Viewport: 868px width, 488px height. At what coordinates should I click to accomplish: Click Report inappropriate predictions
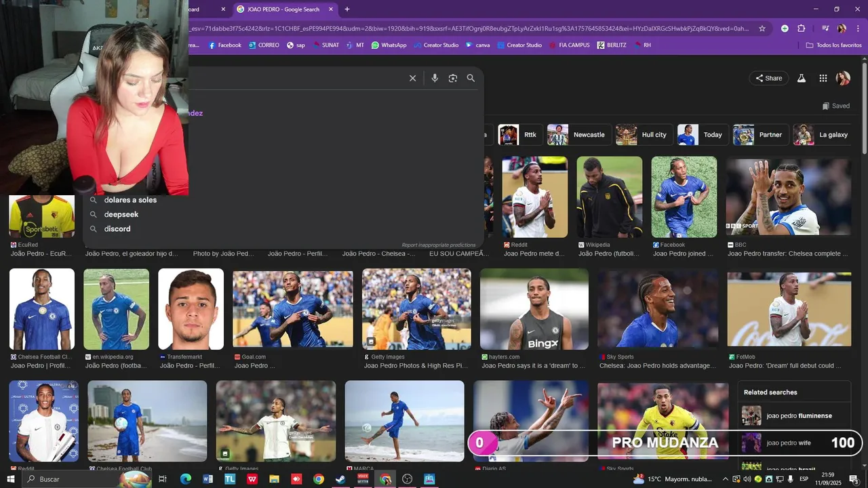(439, 245)
